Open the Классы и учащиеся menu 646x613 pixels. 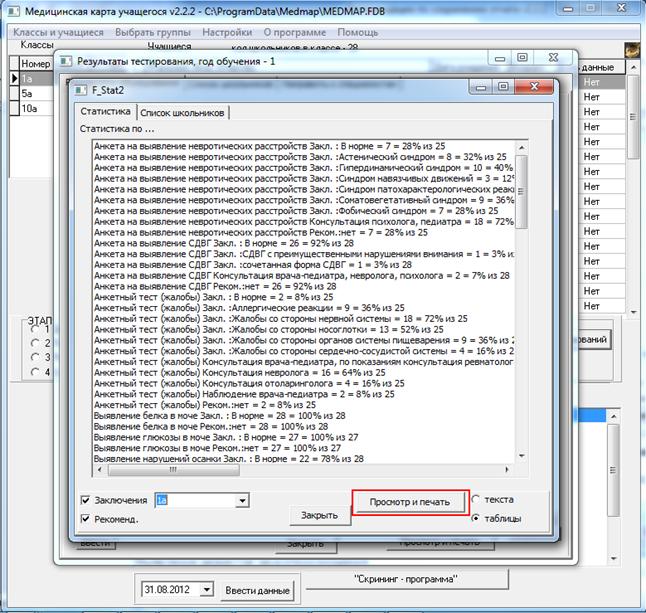pos(58,32)
